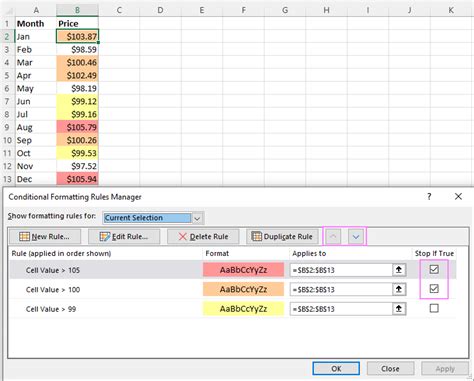
Task: Select rule Cell Value > 99
Action: pos(51,309)
